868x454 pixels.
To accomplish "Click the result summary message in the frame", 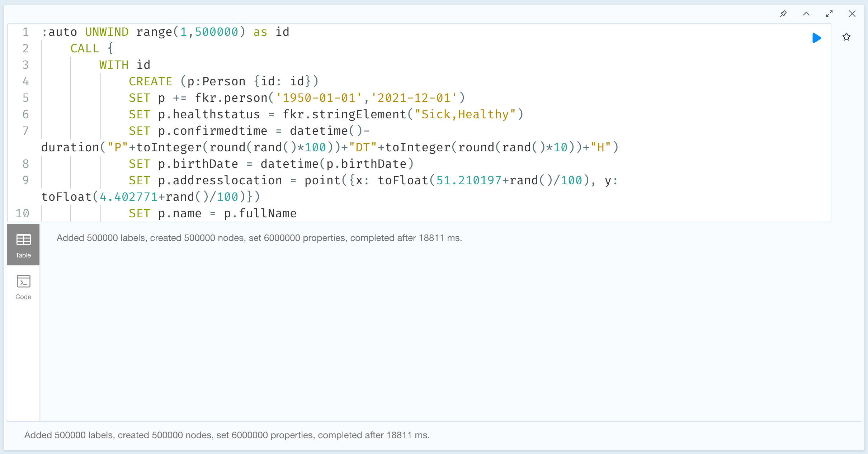I will [x=259, y=238].
